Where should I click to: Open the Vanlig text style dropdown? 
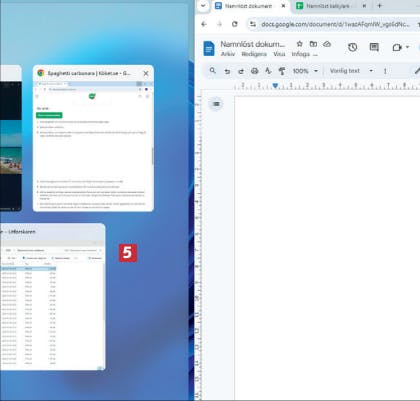[x=351, y=71]
